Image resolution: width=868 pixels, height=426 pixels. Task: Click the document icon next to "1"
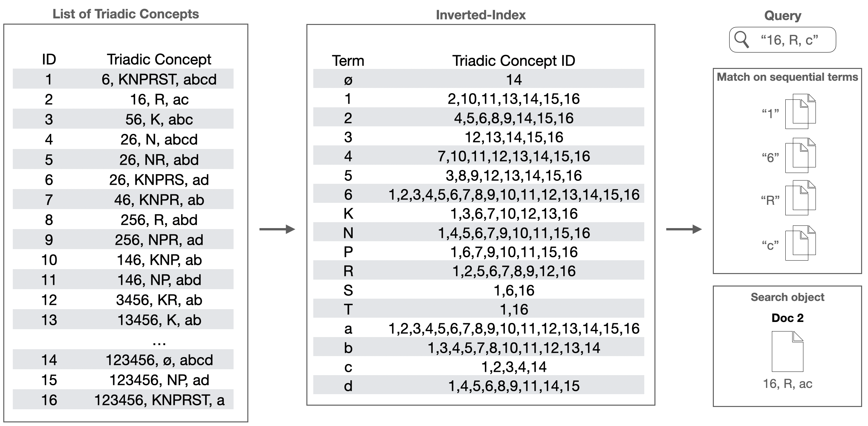pyautogui.click(x=800, y=111)
